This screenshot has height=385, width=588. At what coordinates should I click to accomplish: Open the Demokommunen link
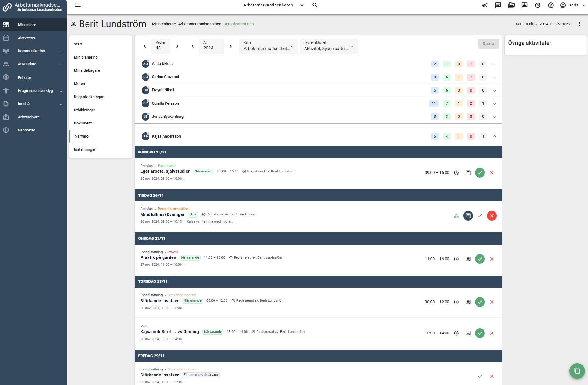(x=238, y=24)
